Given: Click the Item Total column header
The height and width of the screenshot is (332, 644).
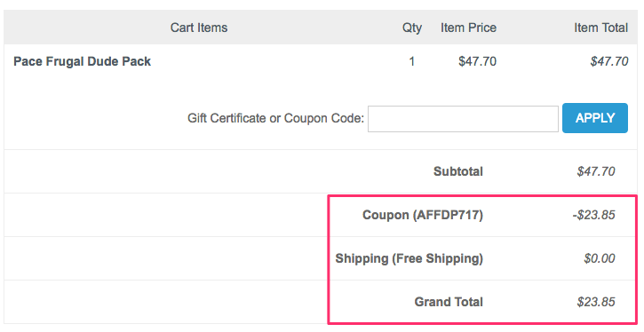Looking at the screenshot, I should point(600,28).
